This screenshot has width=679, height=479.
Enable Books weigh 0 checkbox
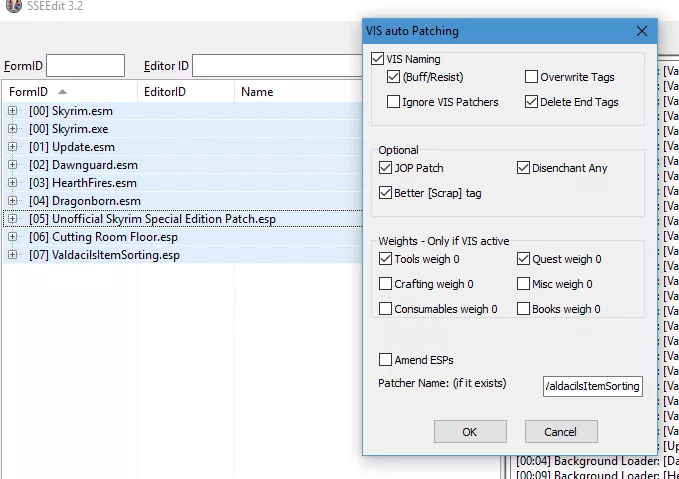[x=524, y=309]
